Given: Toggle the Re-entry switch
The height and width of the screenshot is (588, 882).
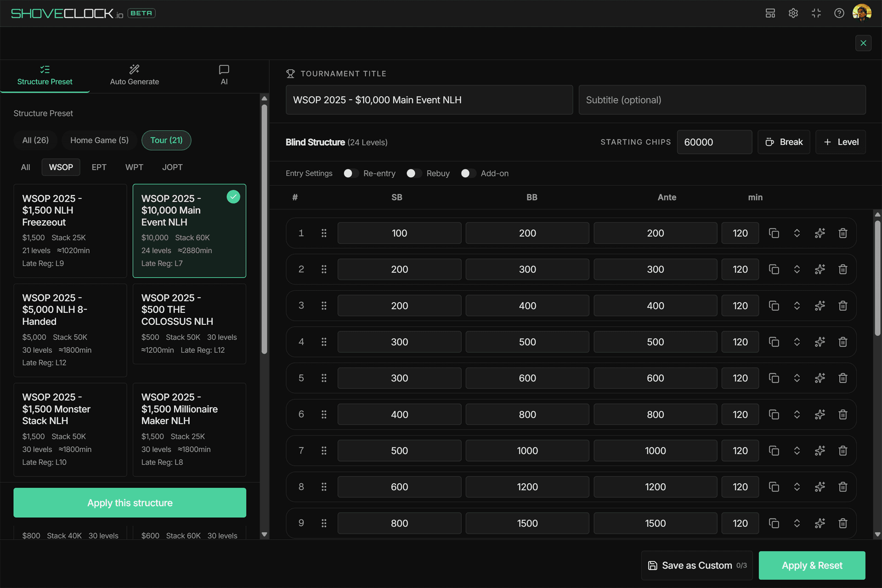Looking at the screenshot, I should point(351,173).
